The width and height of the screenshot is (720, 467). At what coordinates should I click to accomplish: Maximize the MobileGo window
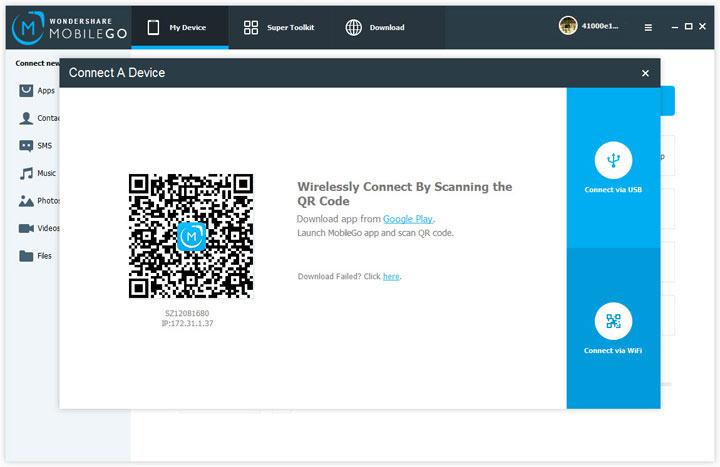(688, 27)
